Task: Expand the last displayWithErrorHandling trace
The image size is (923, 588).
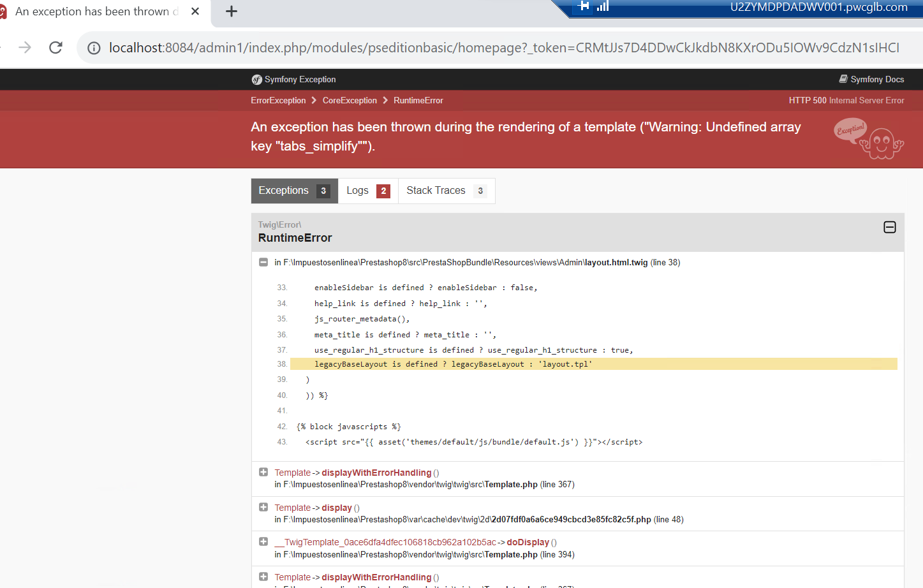Action: pyautogui.click(x=263, y=577)
